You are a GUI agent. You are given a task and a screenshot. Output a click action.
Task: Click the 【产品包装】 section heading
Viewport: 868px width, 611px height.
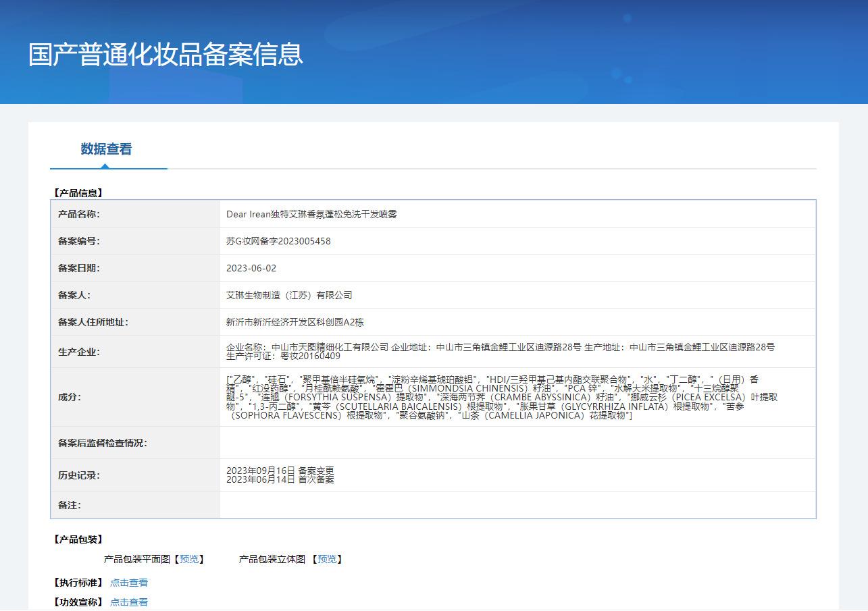pyautogui.click(x=78, y=539)
